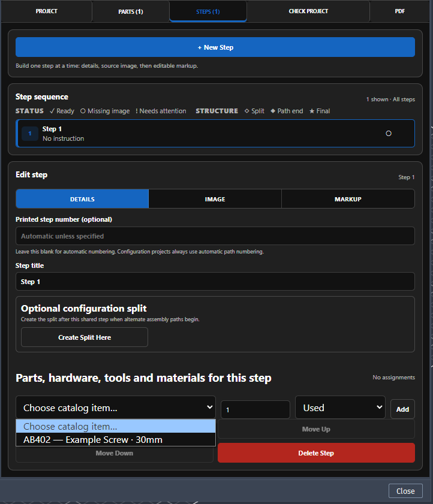The height and width of the screenshot is (504, 433).
Task: Open the PROJECT tab
Action: (x=47, y=11)
